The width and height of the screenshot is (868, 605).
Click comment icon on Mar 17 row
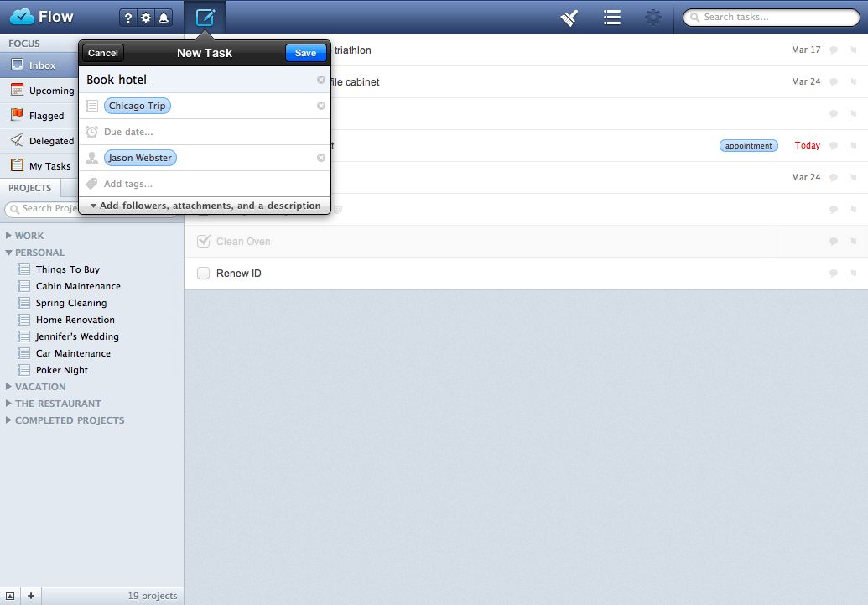tap(833, 50)
